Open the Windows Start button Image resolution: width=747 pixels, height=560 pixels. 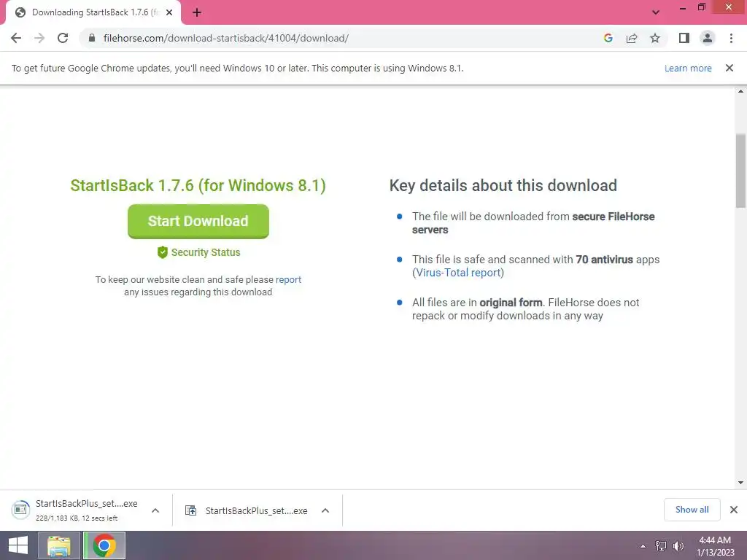point(18,545)
